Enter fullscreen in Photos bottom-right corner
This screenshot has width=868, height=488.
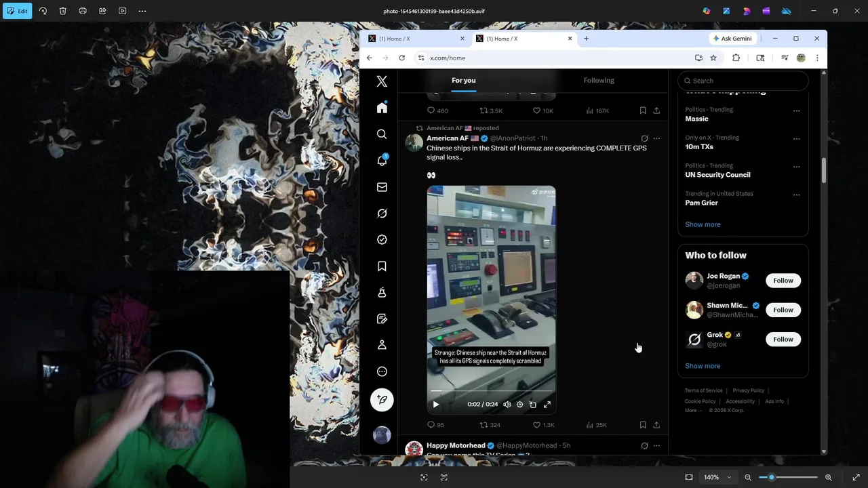856,477
